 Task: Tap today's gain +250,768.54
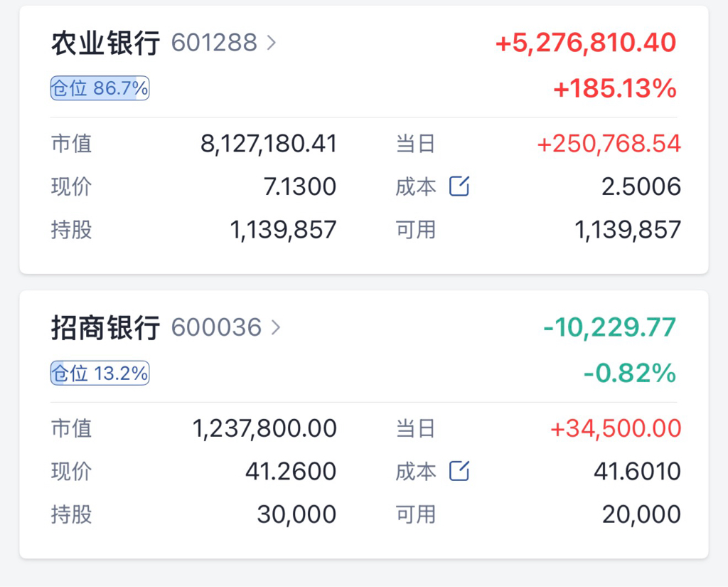[609, 144]
